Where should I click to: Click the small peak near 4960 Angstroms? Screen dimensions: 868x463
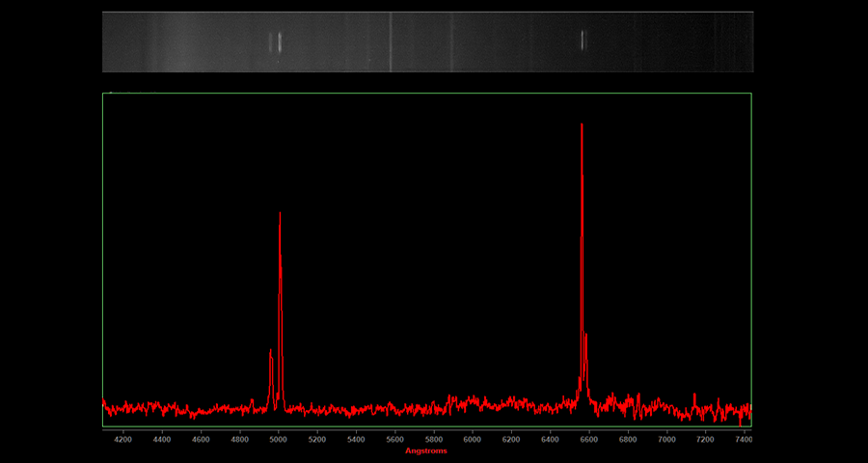click(271, 353)
